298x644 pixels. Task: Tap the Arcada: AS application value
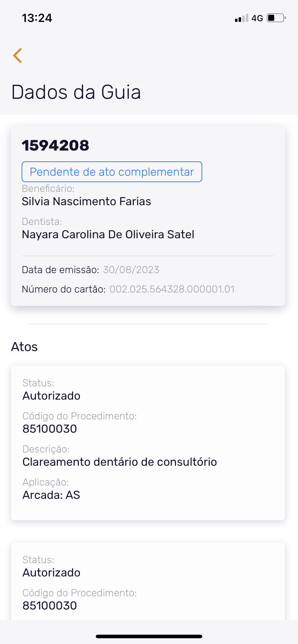(51, 495)
